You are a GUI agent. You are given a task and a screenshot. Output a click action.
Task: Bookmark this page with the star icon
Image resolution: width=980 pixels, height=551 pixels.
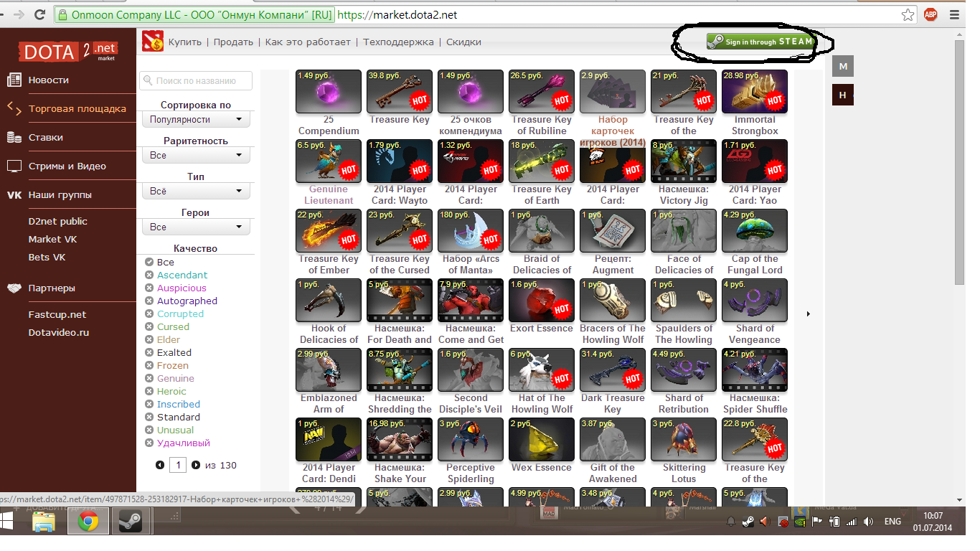tap(908, 14)
